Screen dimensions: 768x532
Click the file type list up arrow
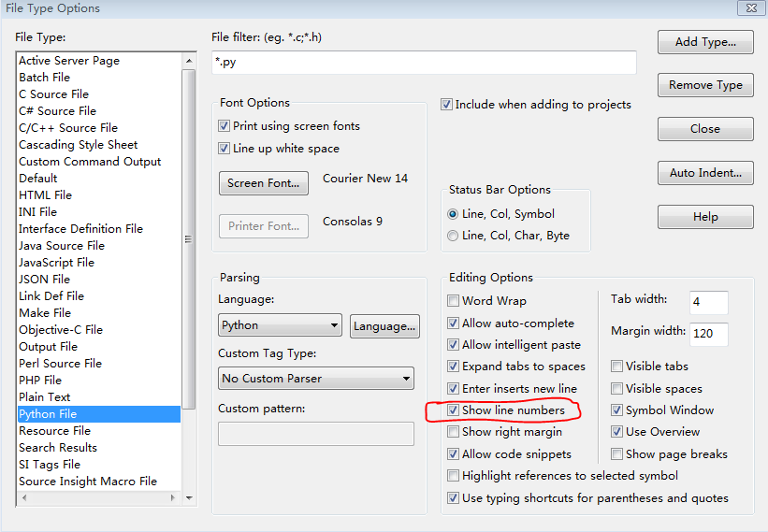coord(189,61)
